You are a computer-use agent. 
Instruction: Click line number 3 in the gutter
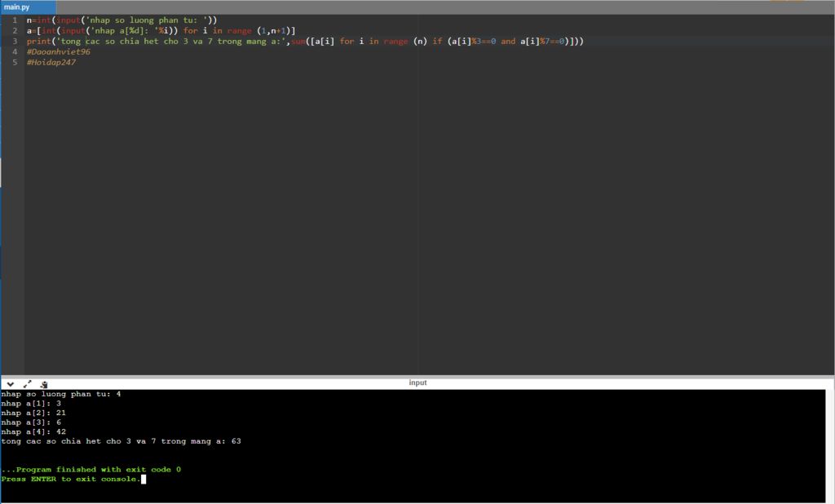pyautogui.click(x=15, y=41)
